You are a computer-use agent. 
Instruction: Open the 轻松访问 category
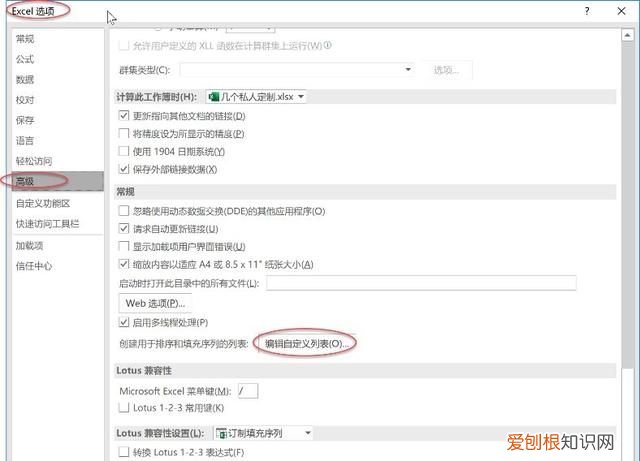(x=34, y=161)
